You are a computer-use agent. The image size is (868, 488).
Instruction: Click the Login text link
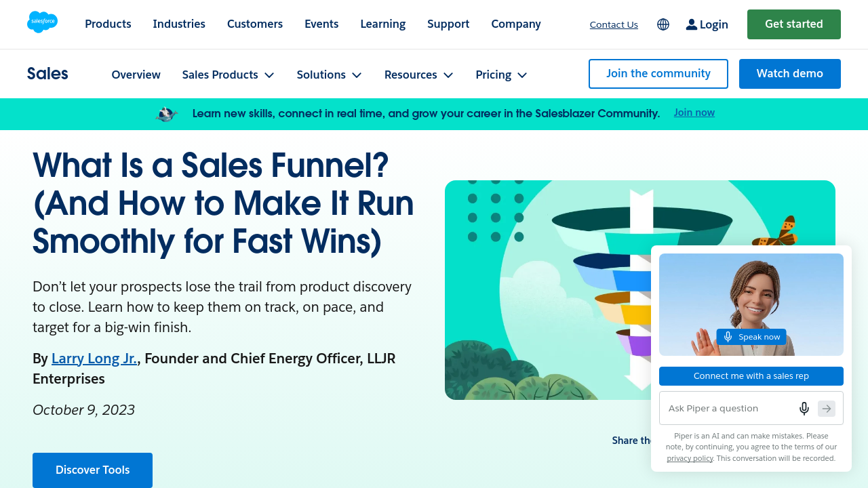click(x=714, y=24)
